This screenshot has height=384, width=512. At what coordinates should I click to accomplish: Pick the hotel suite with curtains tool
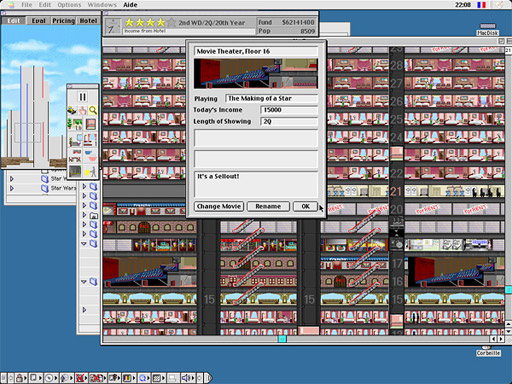coord(90,140)
